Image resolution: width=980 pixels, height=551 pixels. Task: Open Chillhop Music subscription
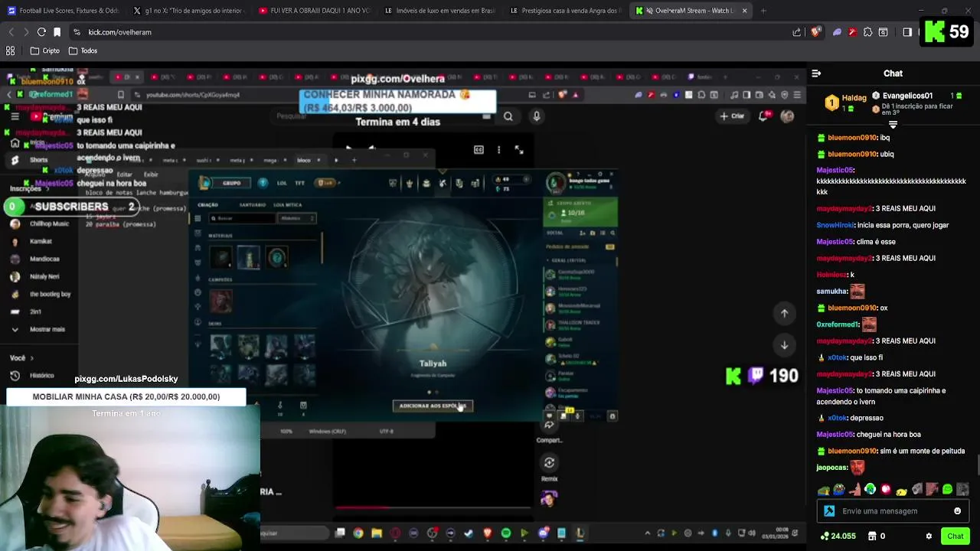[x=41, y=224]
